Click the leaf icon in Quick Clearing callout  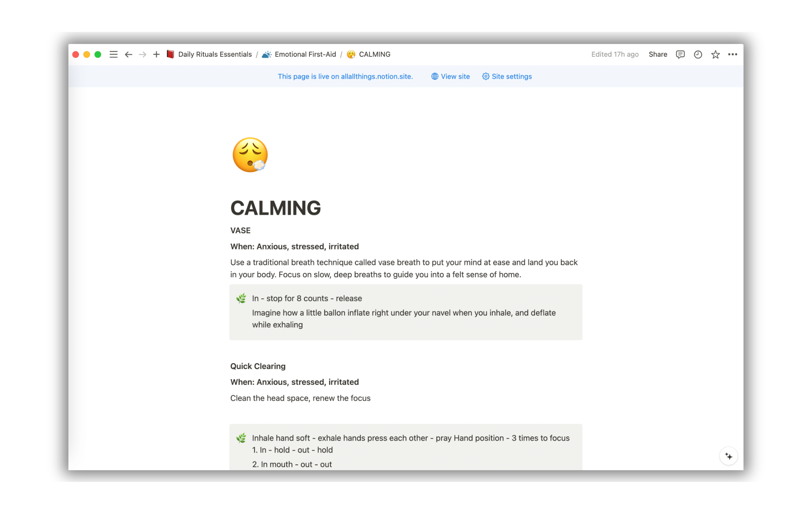(x=241, y=438)
